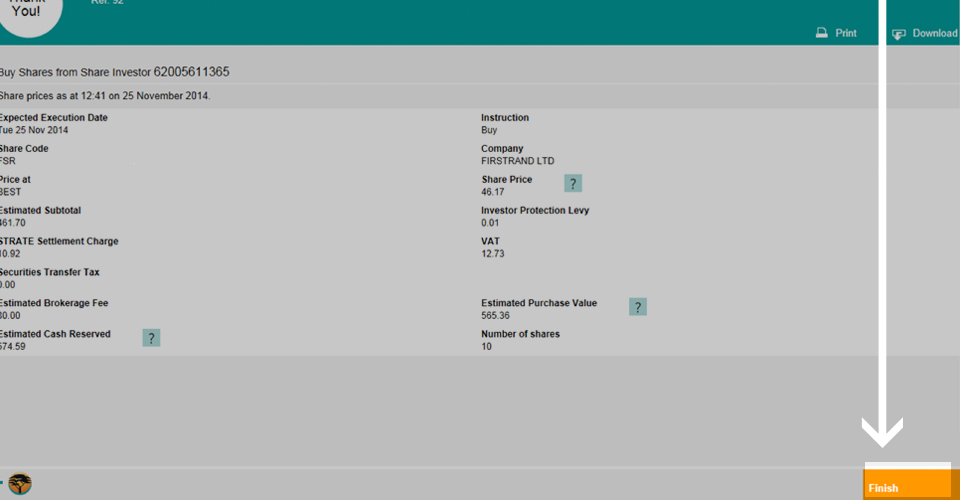The width and height of the screenshot is (960, 500).
Task: Click the Investor Protection Levy value 0.01
Action: [490, 223]
